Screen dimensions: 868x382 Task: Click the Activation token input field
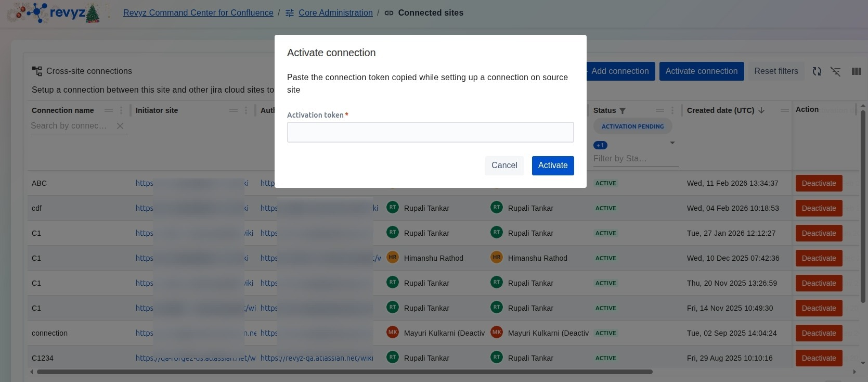point(430,132)
